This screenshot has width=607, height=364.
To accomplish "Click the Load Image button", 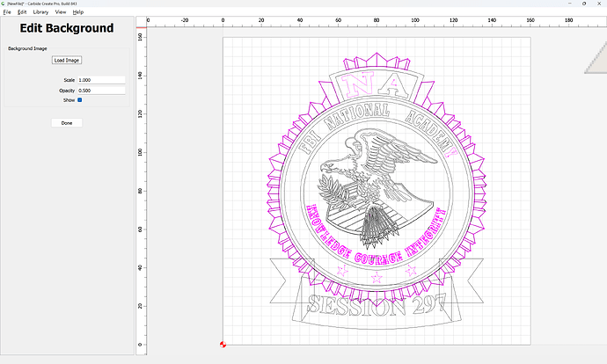I will pos(67,61).
